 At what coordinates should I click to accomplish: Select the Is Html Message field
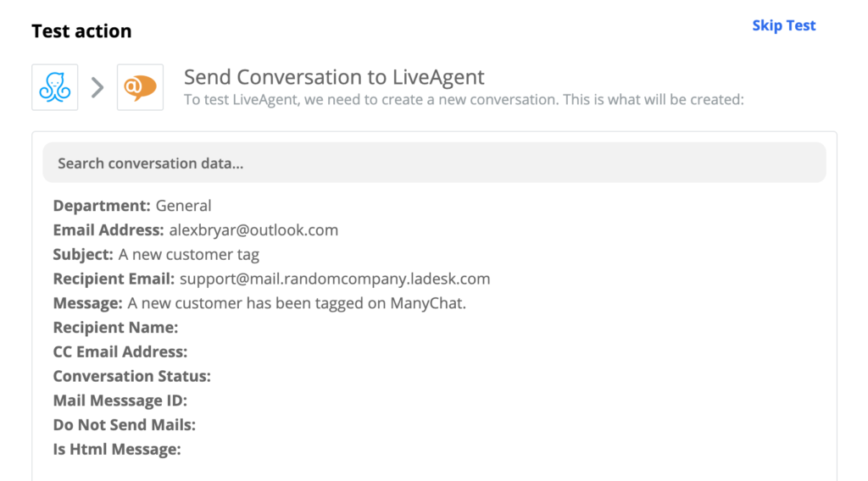tap(117, 450)
